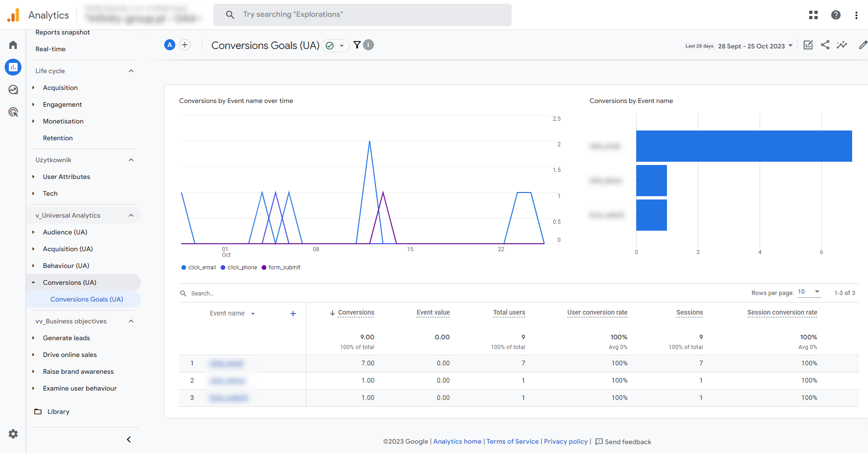Add a filter using the funnel icon
This screenshot has width=868, height=453.
click(x=357, y=45)
